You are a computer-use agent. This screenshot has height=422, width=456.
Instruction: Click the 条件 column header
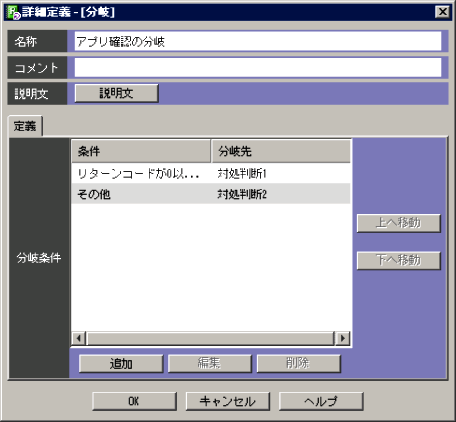point(141,151)
